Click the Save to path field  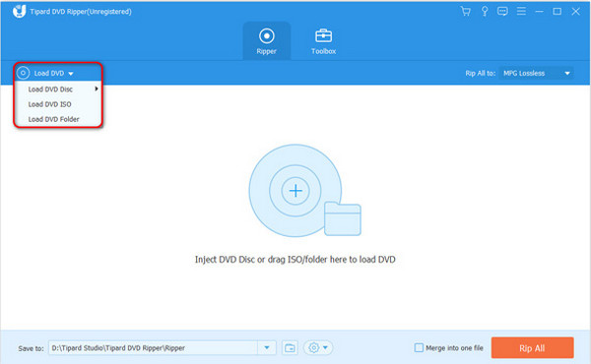(153, 348)
